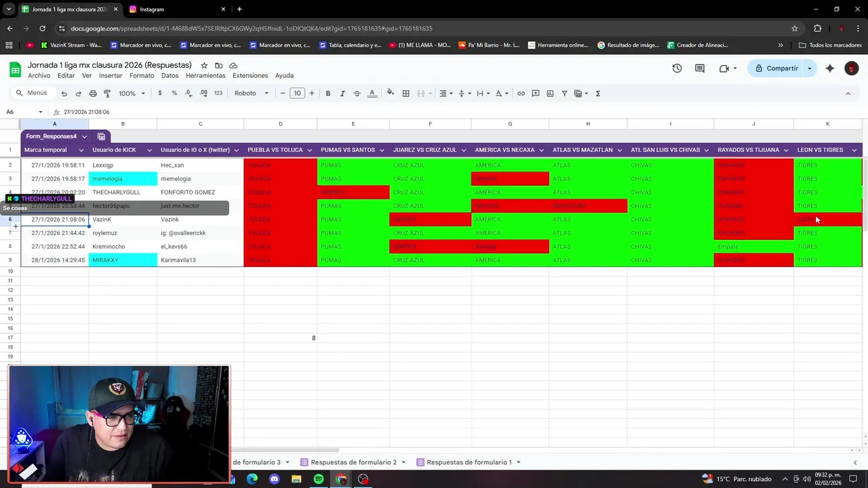Move document using the folder icon

218,66
